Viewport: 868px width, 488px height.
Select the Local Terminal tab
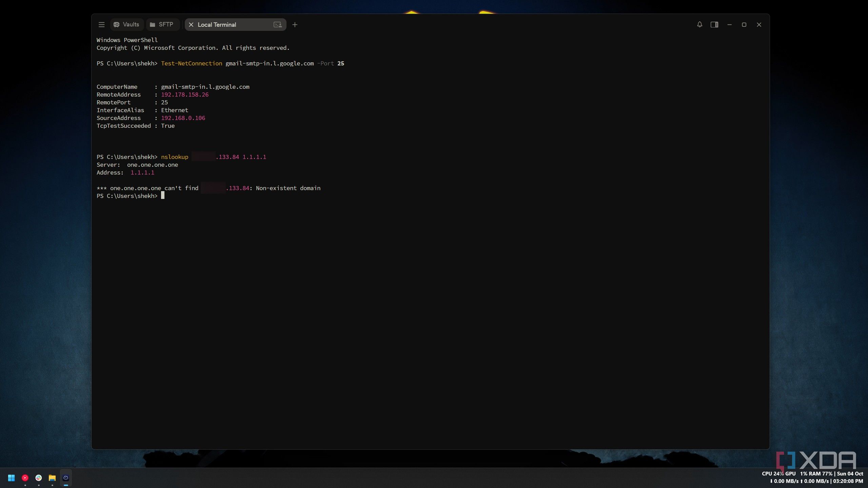(235, 25)
